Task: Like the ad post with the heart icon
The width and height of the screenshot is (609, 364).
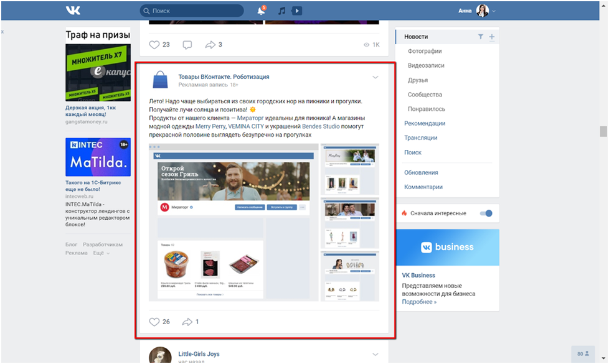Action: pyautogui.click(x=154, y=322)
